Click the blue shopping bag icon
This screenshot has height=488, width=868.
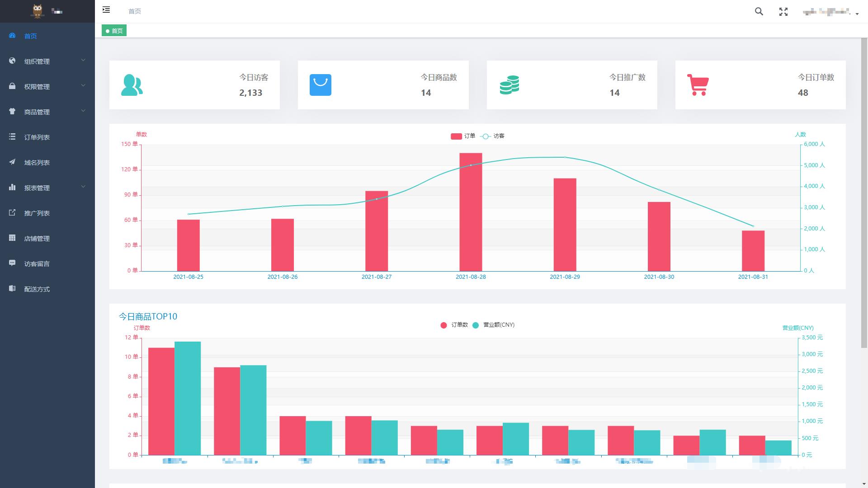click(320, 85)
